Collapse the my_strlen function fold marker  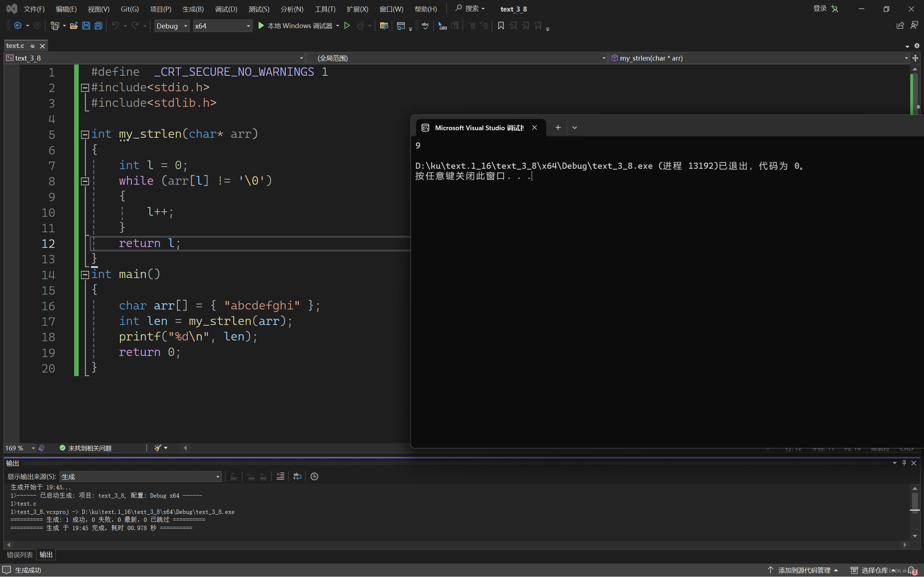85,134
